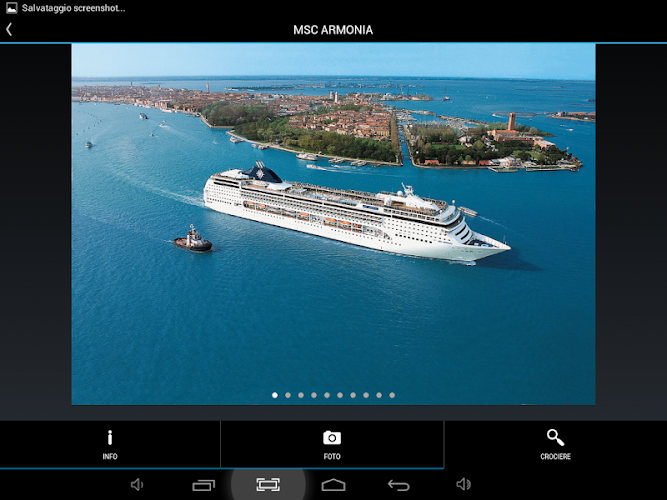
Task: Jump to the third photo page dot
Action: 301,395
